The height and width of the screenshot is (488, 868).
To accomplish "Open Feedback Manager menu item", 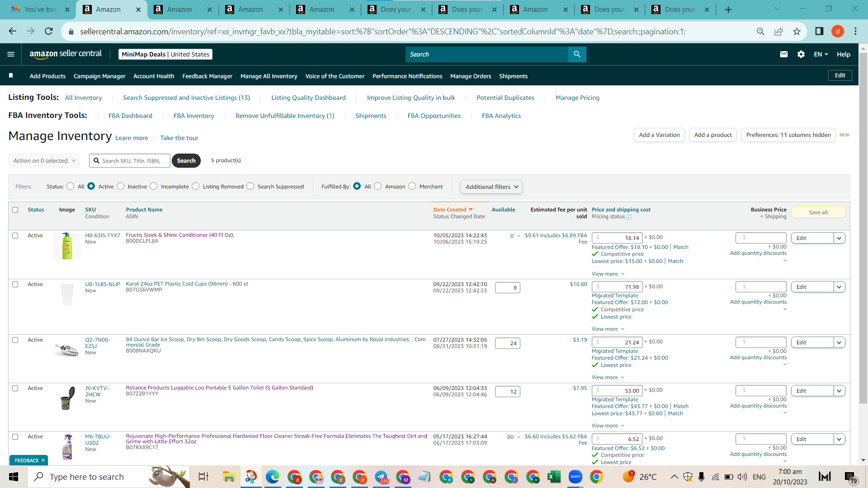I will tap(208, 76).
